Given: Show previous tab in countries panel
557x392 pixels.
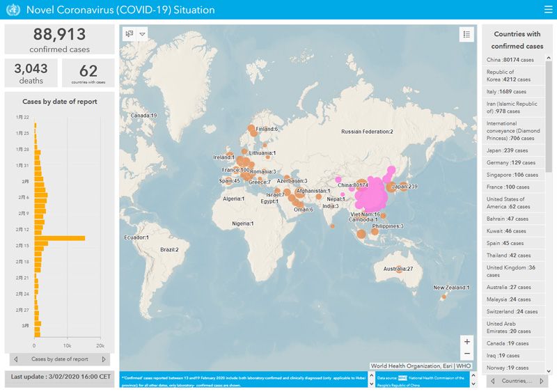Looking at the screenshot, I should pyautogui.click(x=493, y=381).
